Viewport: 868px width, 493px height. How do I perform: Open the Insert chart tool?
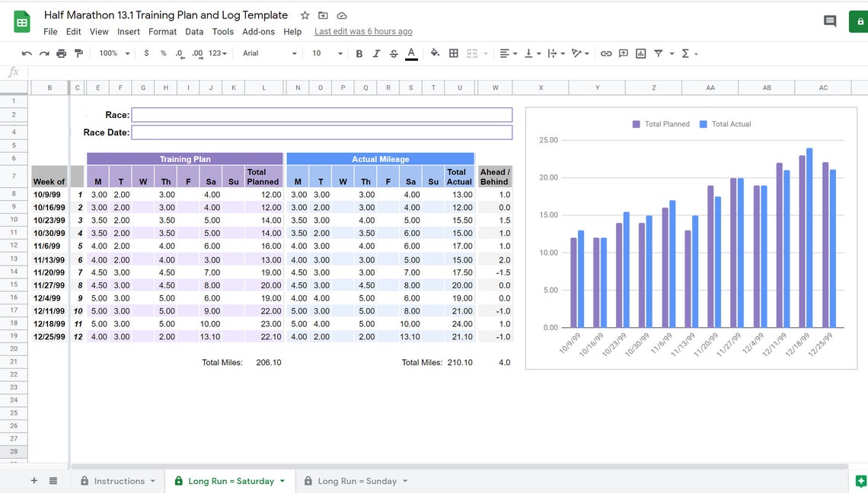tap(640, 53)
